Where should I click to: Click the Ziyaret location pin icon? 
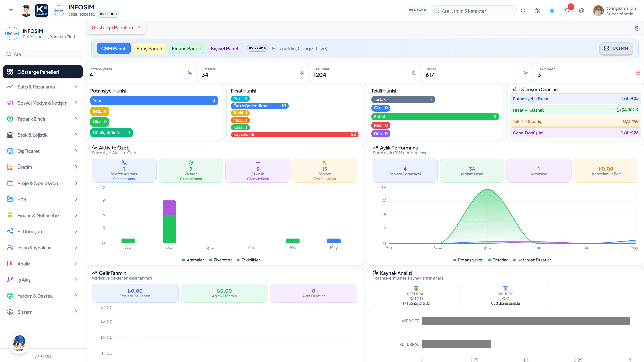(x=191, y=163)
